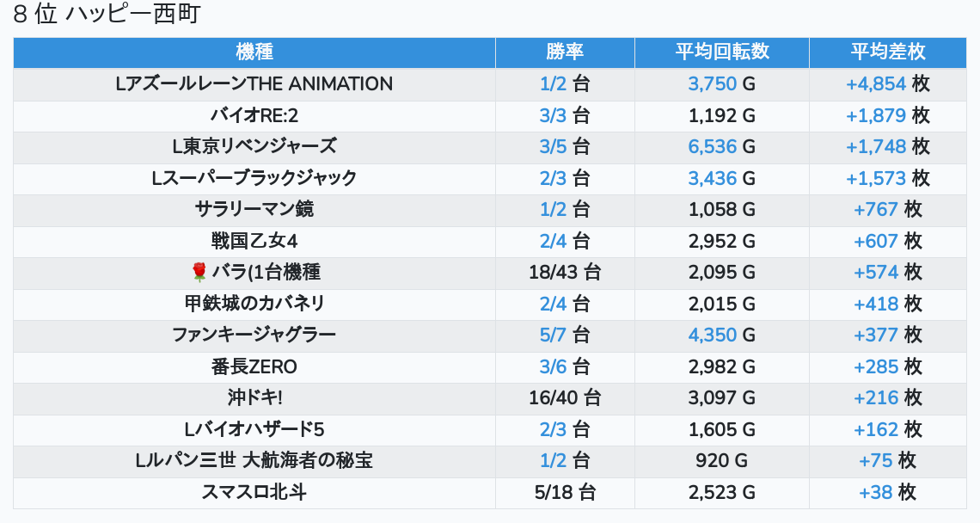
Task: Open the 6,536 average spins value
Action: pyautogui.click(x=713, y=147)
